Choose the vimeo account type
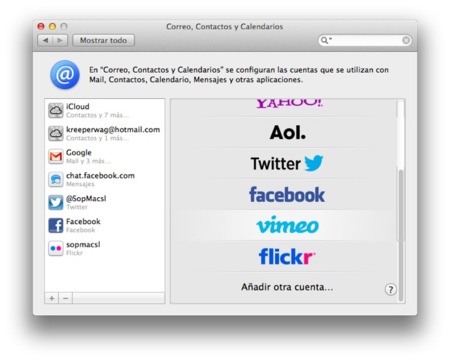Screen dimensions: 450x361 click(288, 225)
